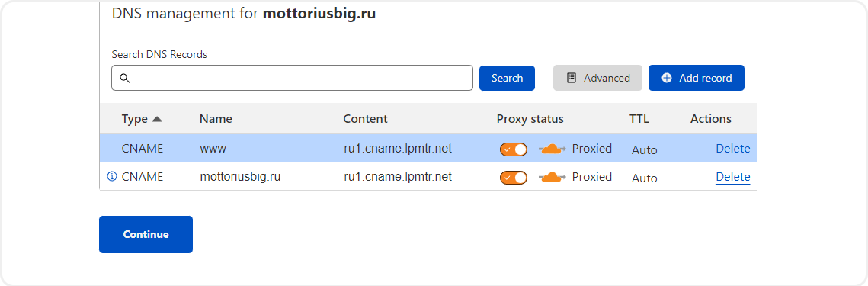Select ru1.cname.lpmtr.net content in second row

point(398,177)
